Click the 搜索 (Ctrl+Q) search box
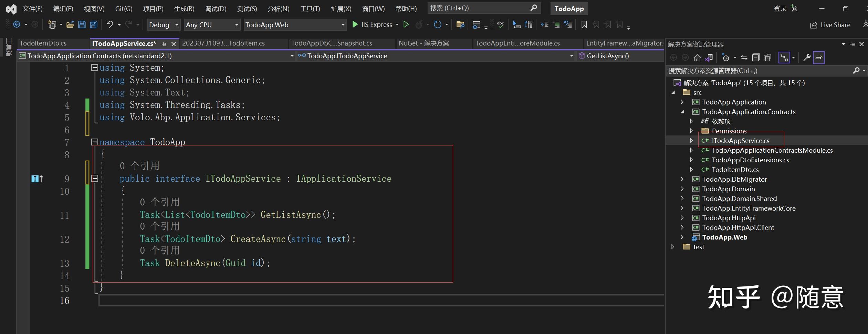Image resolution: width=868 pixels, height=334 pixels. (x=484, y=8)
